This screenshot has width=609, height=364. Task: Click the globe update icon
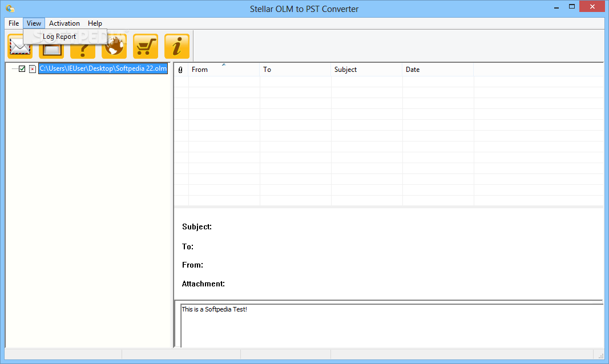114,47
